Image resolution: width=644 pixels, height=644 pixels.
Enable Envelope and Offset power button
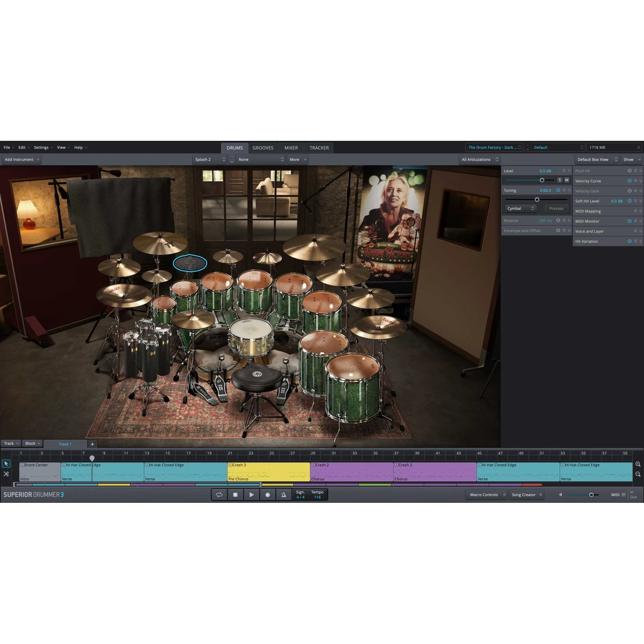(x=558, y=231)
